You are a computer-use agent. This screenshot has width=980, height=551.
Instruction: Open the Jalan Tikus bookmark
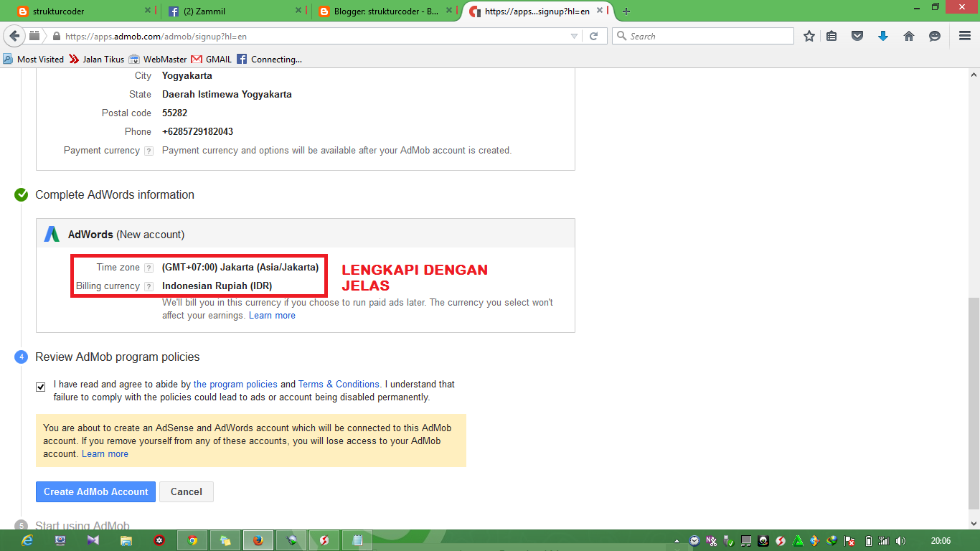pyautogui.click(x=97, y=60)
